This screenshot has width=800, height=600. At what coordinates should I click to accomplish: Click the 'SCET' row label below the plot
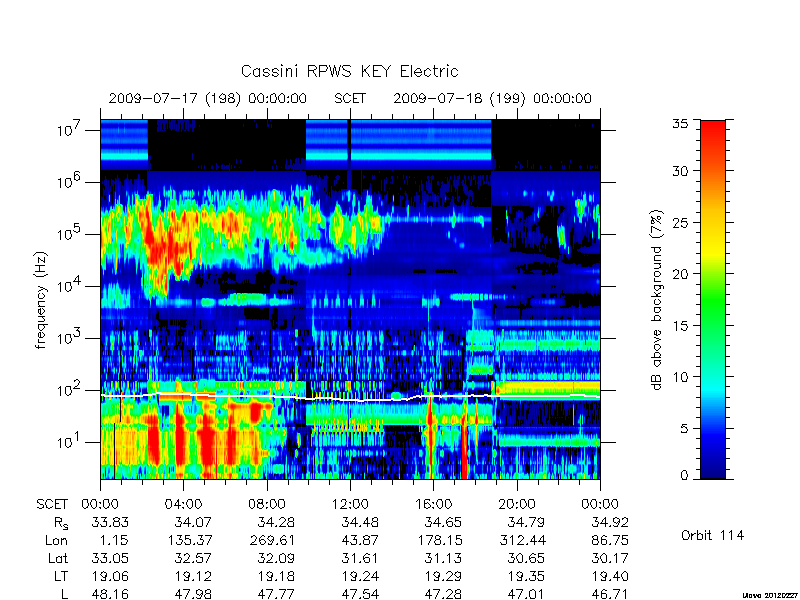point(52,504)
